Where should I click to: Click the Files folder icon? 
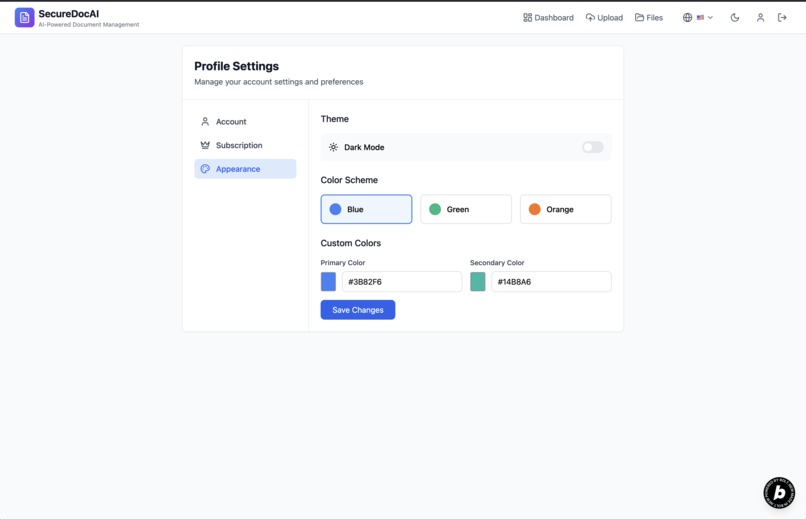(x=639, y=17)
